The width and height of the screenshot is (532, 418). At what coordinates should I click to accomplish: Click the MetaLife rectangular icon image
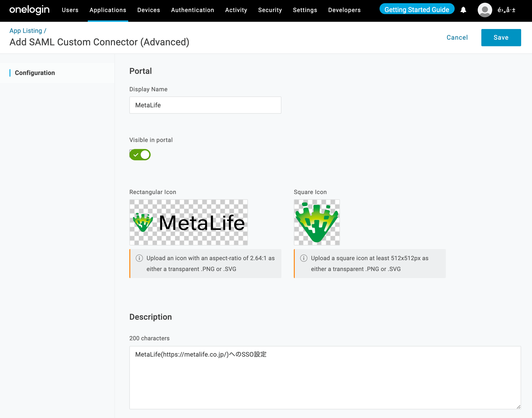coord(189,222)
